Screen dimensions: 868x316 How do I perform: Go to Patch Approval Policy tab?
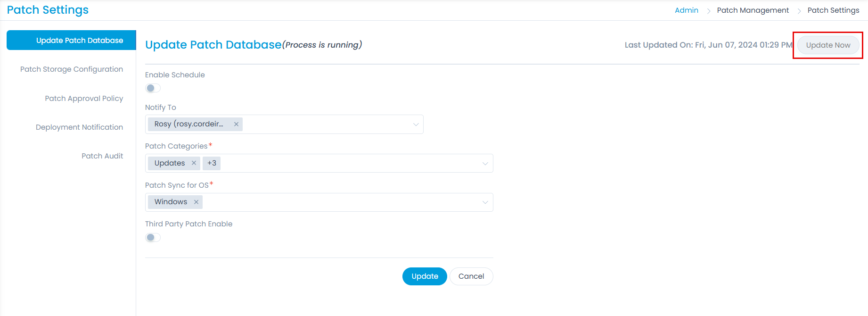point(84,99)
